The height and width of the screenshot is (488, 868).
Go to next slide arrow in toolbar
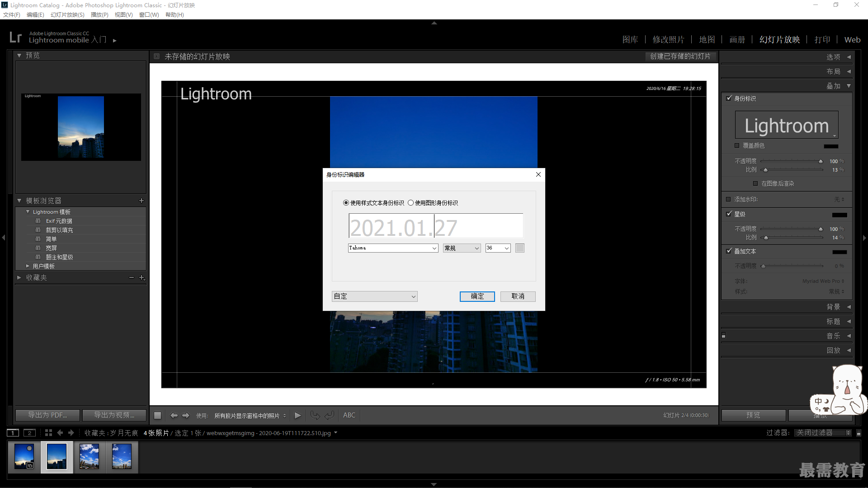pos(186,415)
